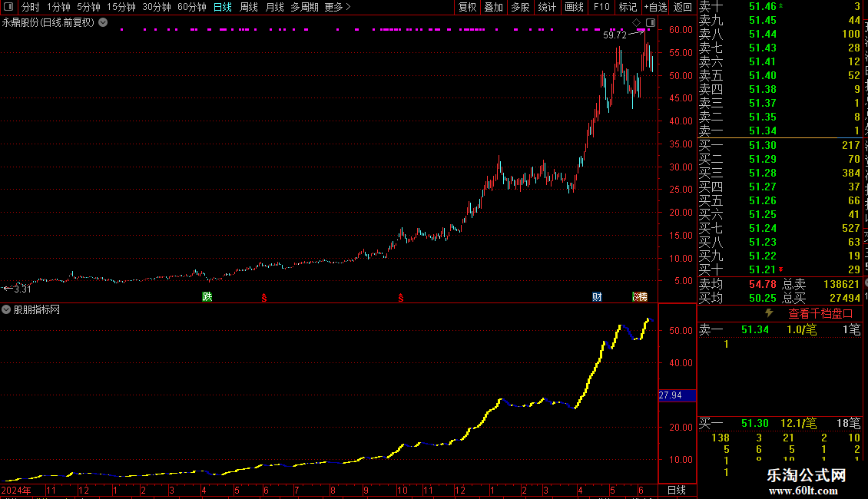
Task: Open F10 company info
Action: coord(601,7)
